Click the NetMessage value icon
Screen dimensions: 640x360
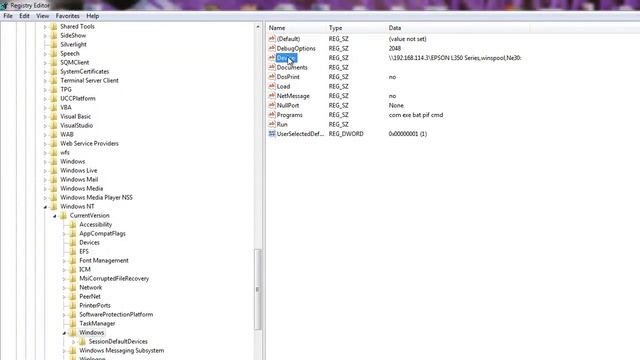pos(272,96)
